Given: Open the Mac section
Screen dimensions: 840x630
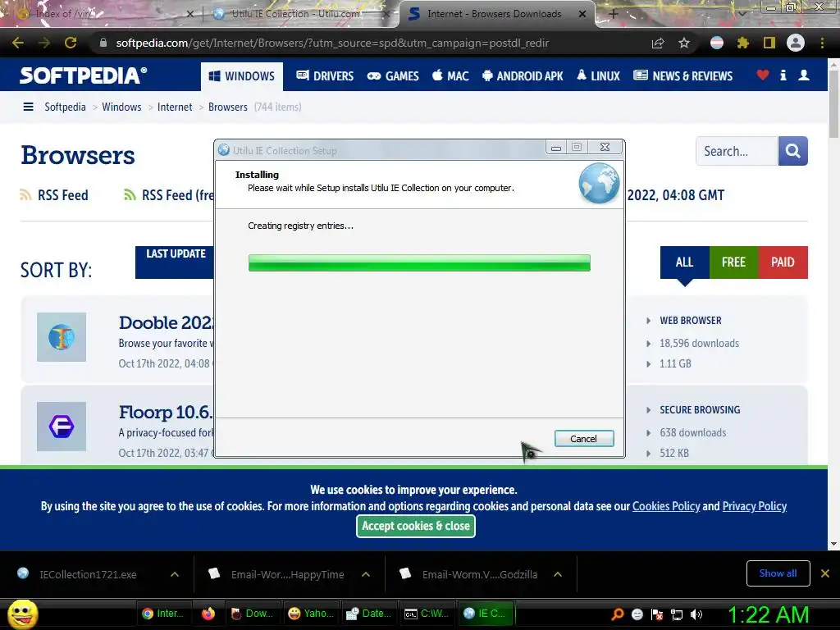Looking at the screenshot, I should point(450,76).
